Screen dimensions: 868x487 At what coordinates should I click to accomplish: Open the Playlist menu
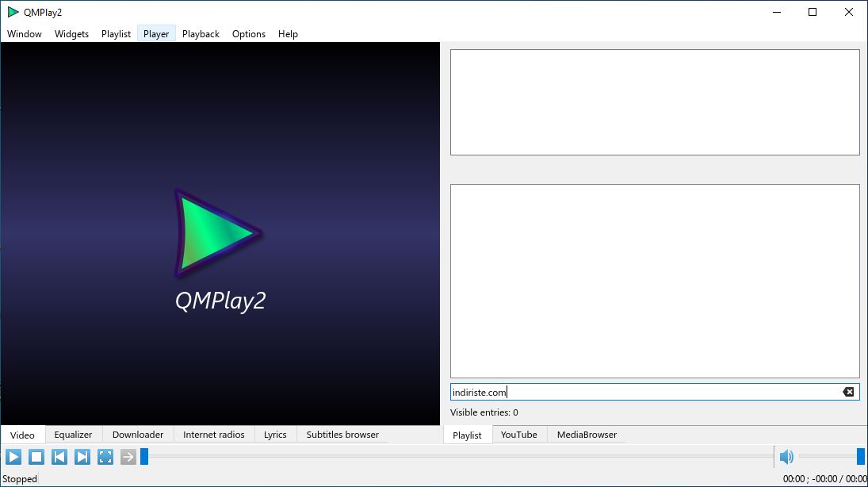(117, 34)
